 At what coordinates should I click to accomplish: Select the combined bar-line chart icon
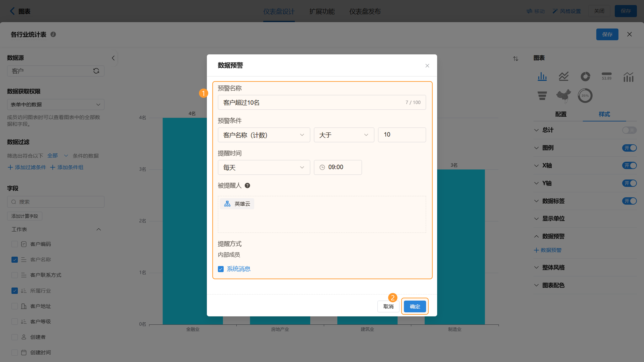coord(628,77)
